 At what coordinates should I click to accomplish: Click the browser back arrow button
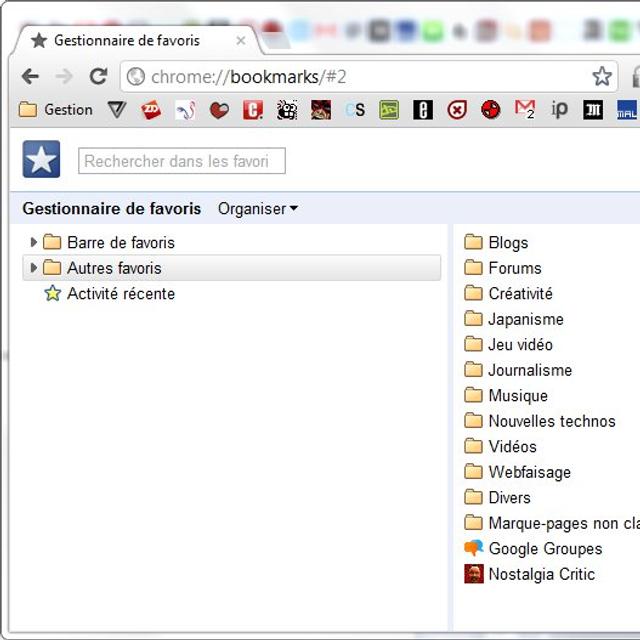point(31,77)
